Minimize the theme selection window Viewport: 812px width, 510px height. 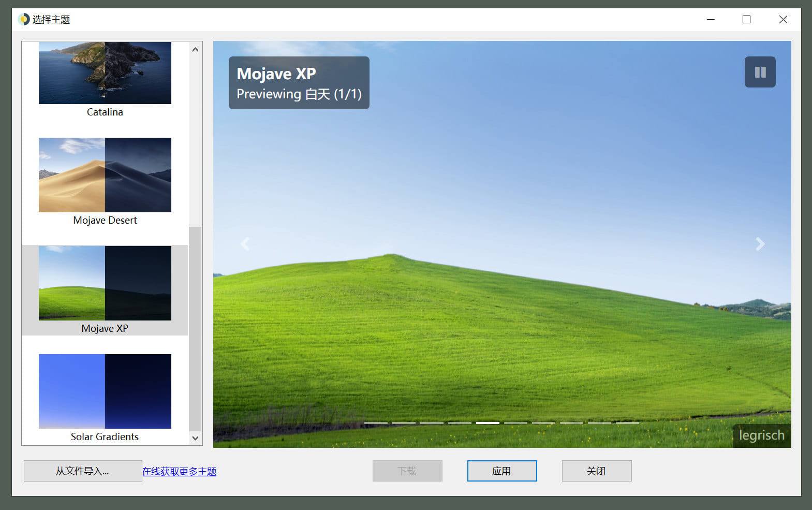(711, 20)
